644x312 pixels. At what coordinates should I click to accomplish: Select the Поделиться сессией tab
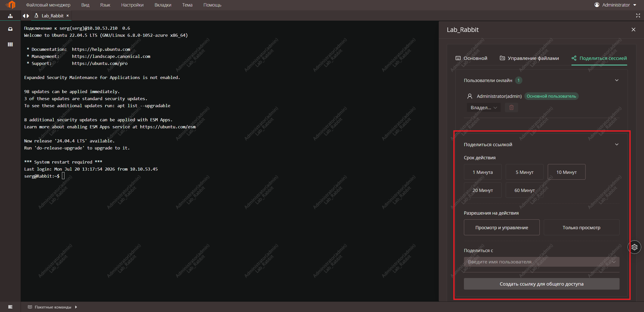(599, 58)
